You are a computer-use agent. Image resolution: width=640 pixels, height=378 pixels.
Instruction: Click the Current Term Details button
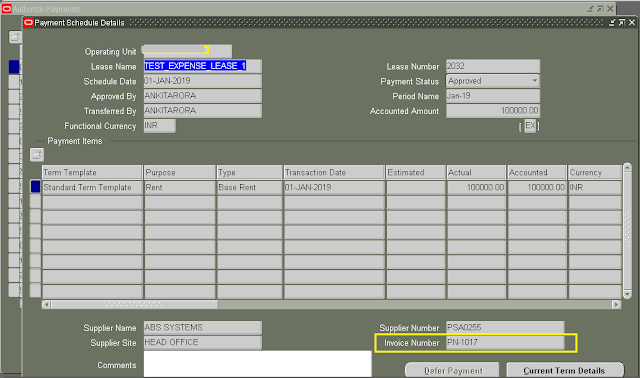pyautogui.click(x=564, y=370)
